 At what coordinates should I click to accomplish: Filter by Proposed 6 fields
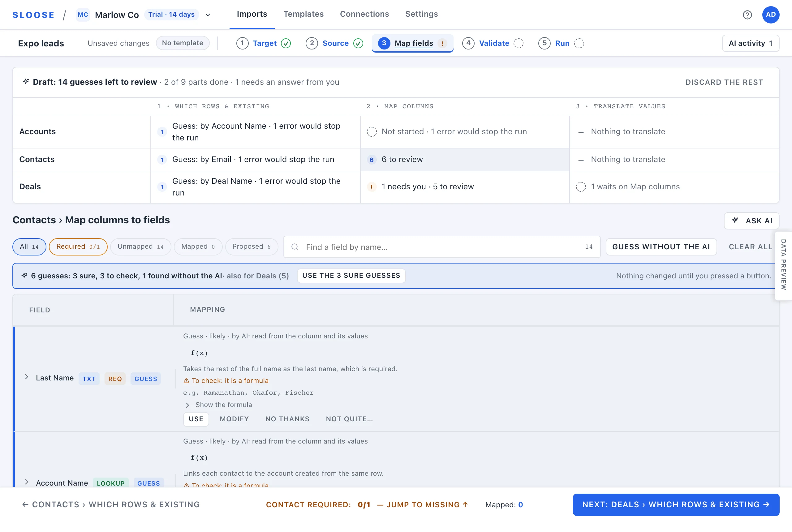click(x=252, y=247)
